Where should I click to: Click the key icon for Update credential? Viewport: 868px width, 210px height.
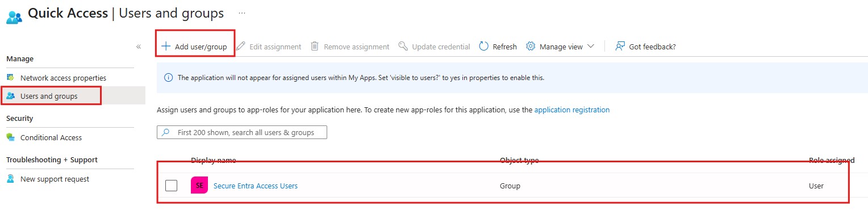click(x=403, y=46)
